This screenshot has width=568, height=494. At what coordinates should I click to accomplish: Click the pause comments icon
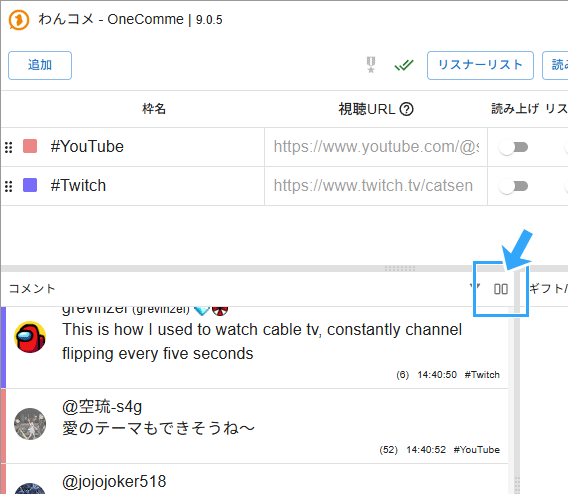501,289
